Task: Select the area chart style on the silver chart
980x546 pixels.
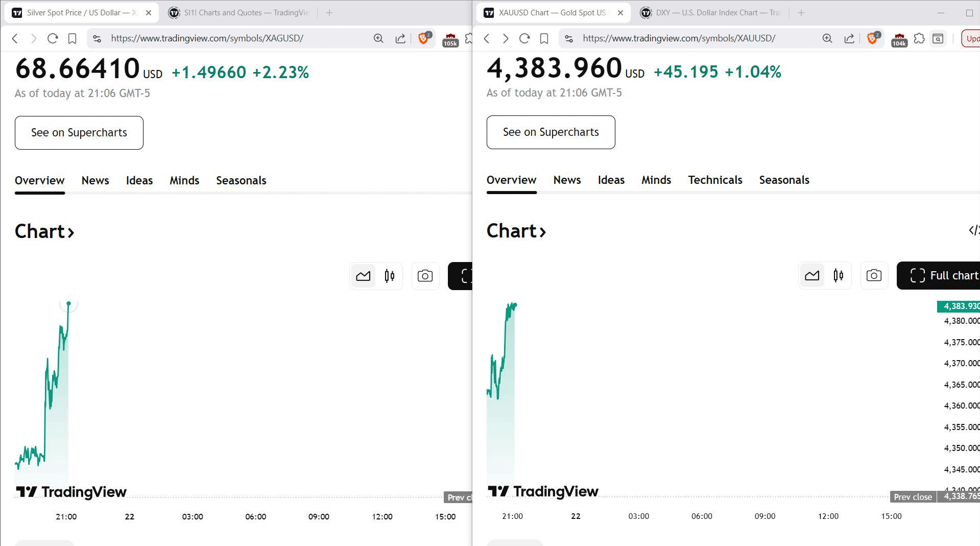Action: click(363, 276)
